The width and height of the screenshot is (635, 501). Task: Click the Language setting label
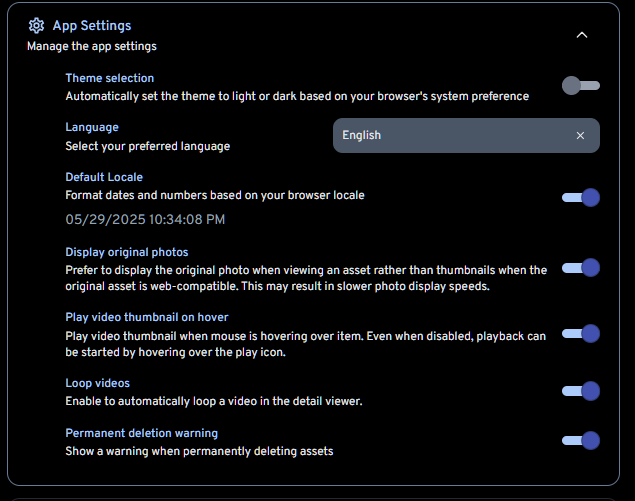click(92, 127)
